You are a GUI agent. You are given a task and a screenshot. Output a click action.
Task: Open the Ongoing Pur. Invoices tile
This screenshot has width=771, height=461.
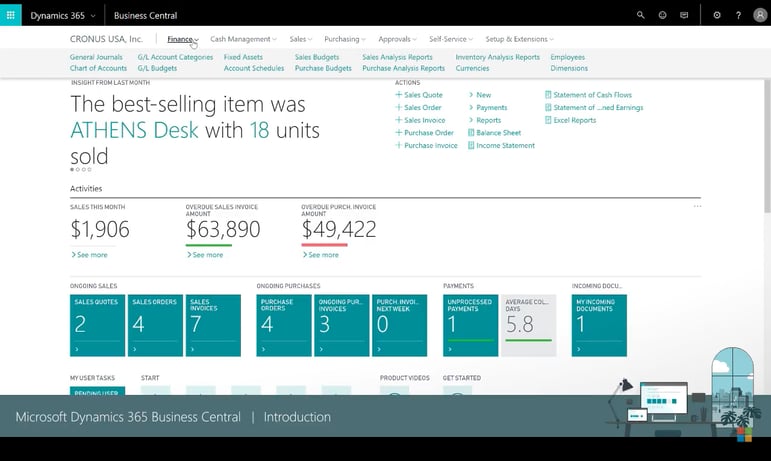click(x=342, y=325)
